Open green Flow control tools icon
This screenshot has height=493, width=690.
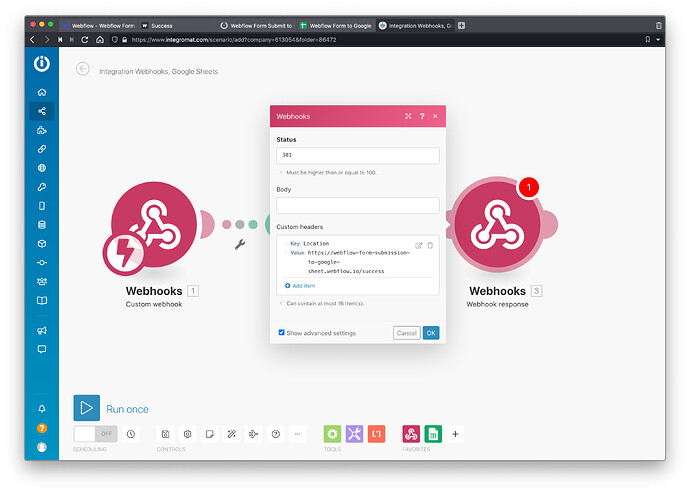(x=332, y=434)
